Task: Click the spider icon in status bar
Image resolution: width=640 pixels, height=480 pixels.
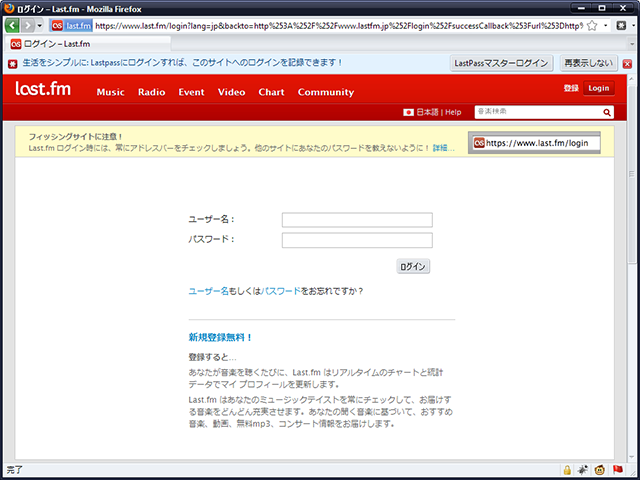Action: 583,470
